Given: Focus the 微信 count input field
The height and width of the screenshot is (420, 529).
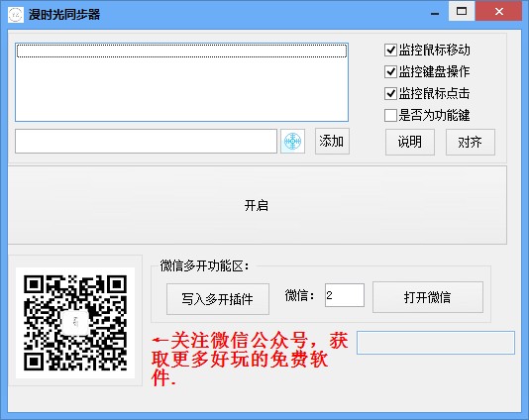Looking at the screenshot, I should tap(345, 295).
